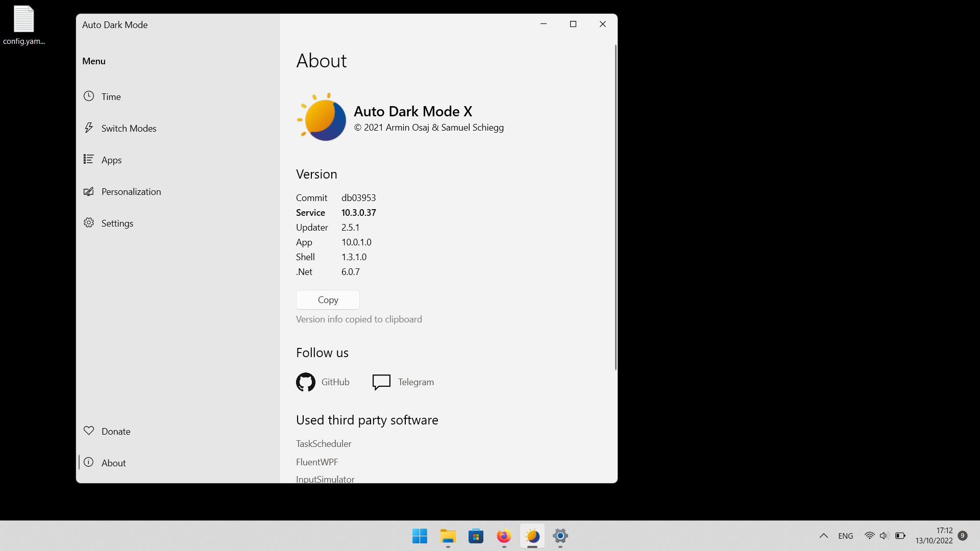
Task: Click the Updater version 2.5.1
Action: point(350,227)
